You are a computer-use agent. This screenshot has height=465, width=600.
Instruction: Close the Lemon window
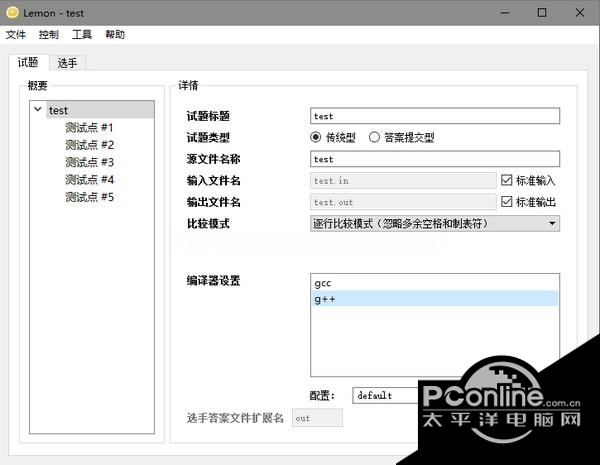(x=580, y=13)
